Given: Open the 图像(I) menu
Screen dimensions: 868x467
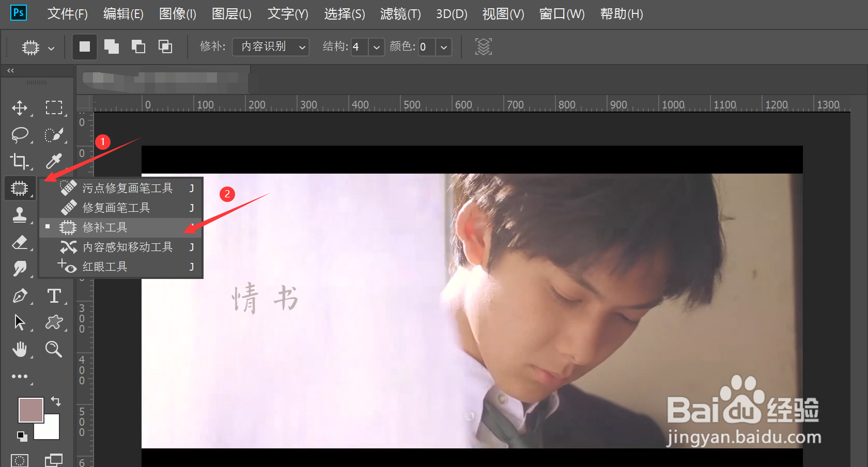Looking at the screenshot, I should pyautogui.click(x=178, y=14).
